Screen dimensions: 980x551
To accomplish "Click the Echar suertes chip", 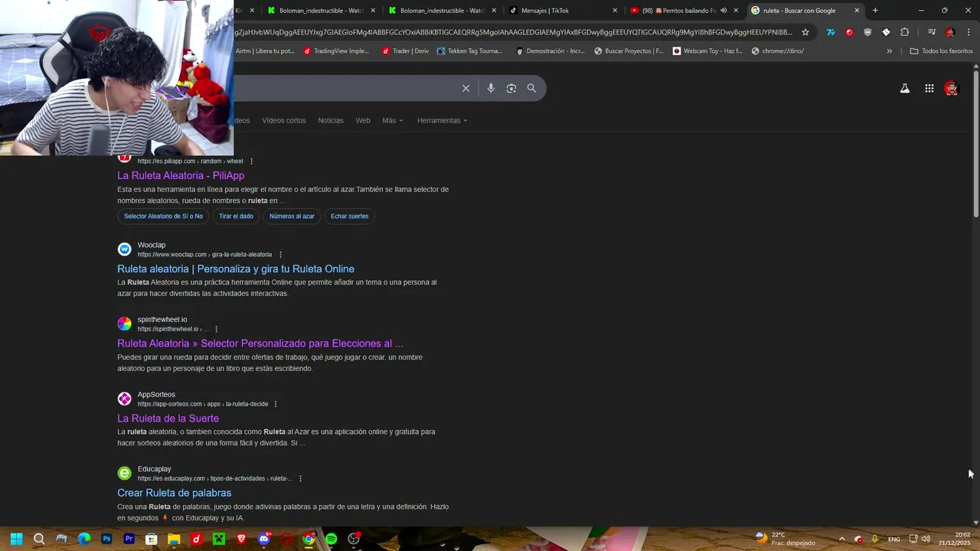I will [x=349, y=217].
